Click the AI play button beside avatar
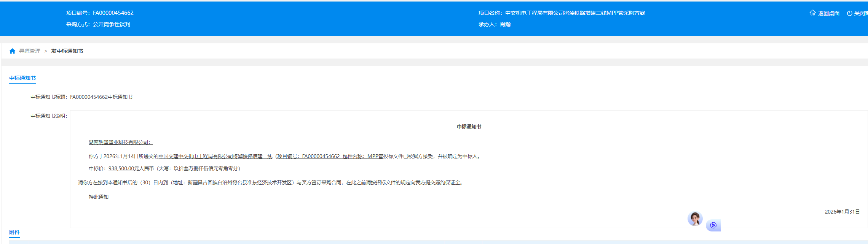This screenshot has height=244, width=868. [713, 225]
